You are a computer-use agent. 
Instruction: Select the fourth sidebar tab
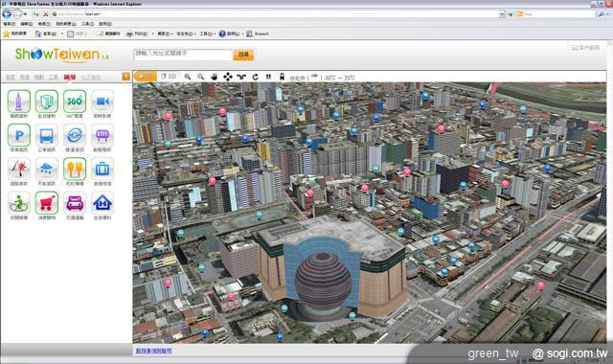pyautogui.click(x=54, y=78)
